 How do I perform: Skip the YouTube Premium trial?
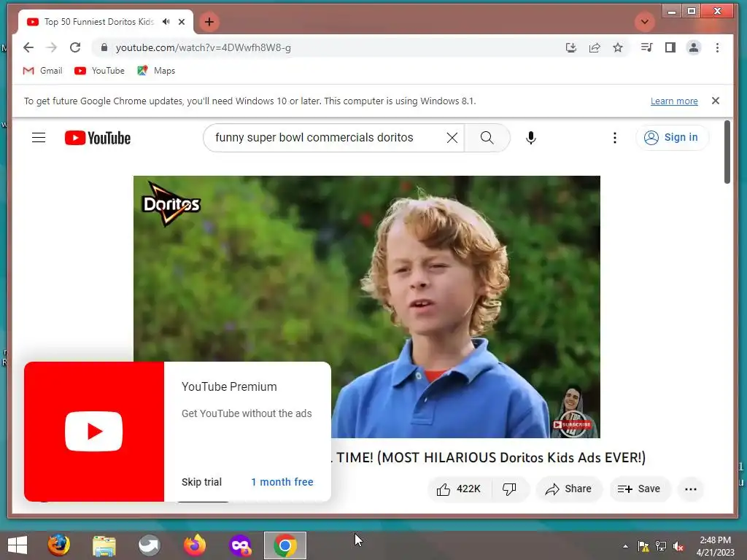point(201,482)
